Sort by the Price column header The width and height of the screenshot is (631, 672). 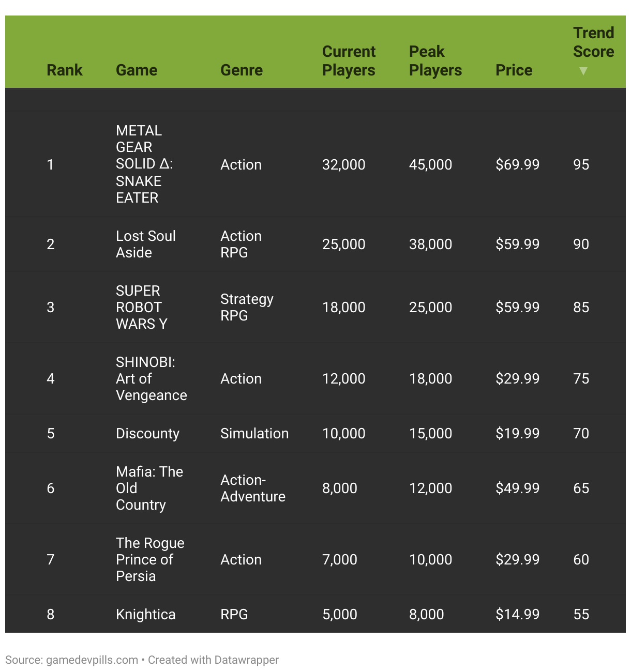[514, 70]
